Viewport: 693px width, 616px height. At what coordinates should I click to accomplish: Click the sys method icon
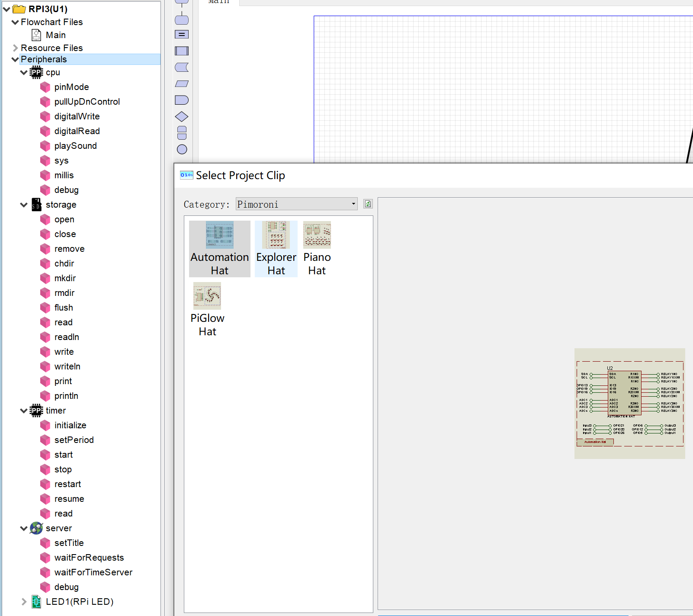(x=45, y=161)
